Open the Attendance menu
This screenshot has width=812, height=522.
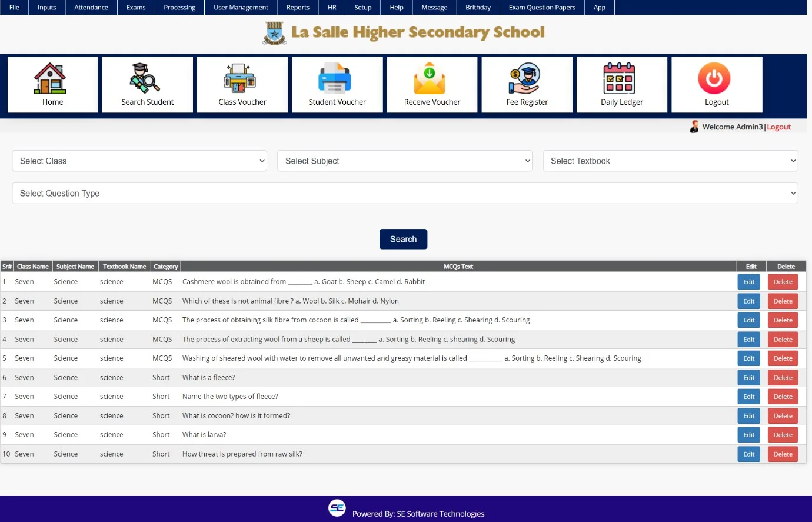(x=91, y=8)
